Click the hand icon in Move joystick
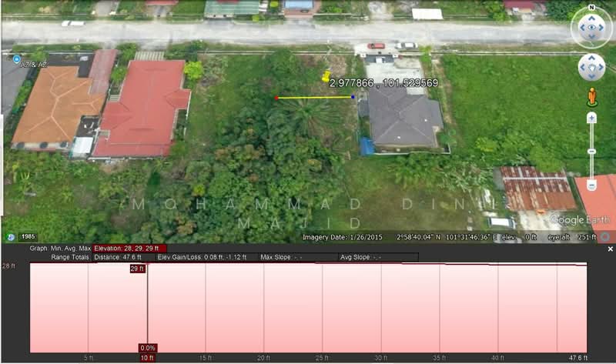Image resolution: width=616 pixels, height=364 pixels. click(591, 68)
